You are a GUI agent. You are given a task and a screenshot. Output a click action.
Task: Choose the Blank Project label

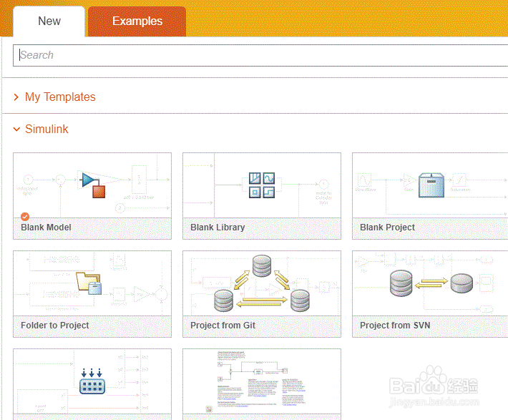pyautogui.click(x=387, y=228)
